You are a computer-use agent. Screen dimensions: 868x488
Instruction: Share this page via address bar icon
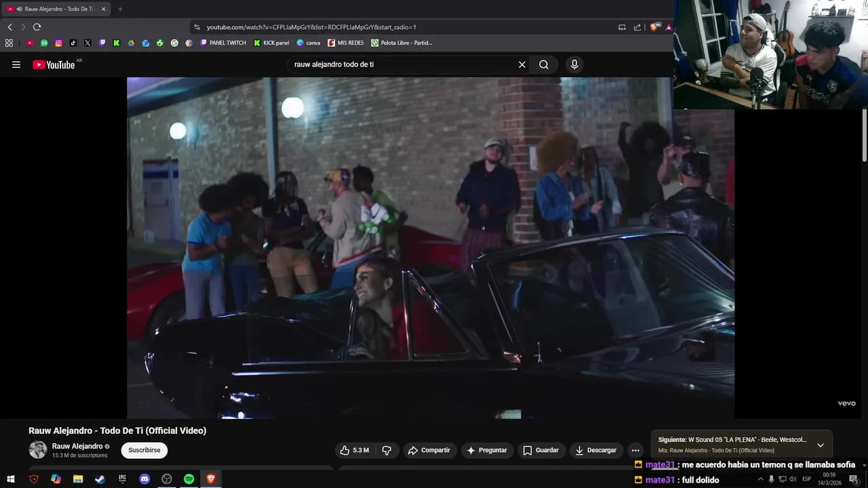coord(637,27)
